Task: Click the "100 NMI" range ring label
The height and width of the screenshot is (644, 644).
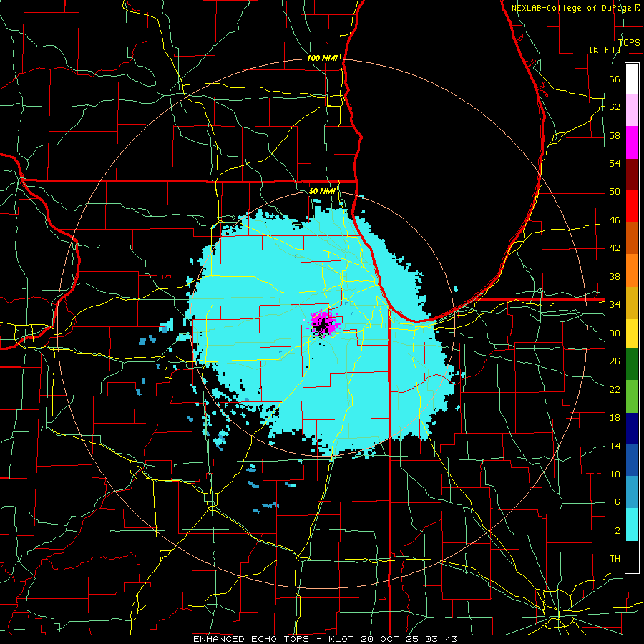Action: 323,59
